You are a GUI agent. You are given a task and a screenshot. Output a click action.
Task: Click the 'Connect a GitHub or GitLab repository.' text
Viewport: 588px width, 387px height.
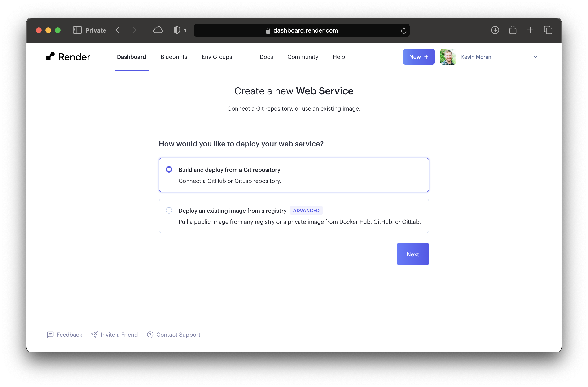(x=230, y=181)
